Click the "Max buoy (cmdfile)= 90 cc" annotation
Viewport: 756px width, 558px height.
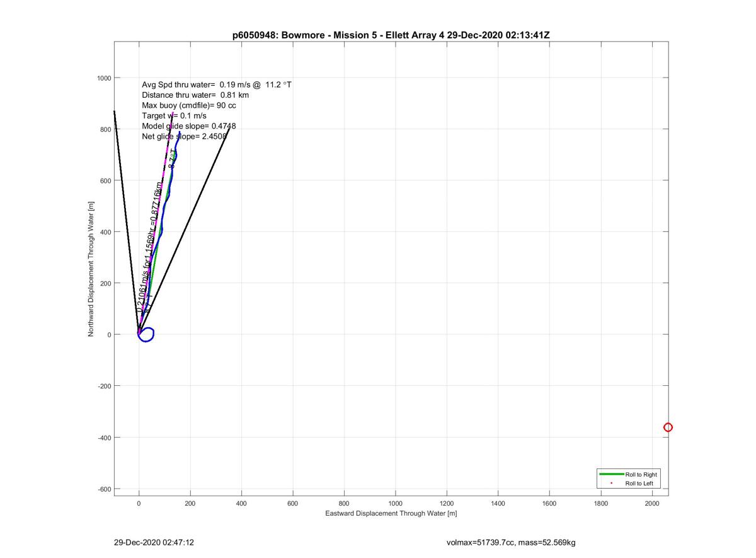coord(189,105)
